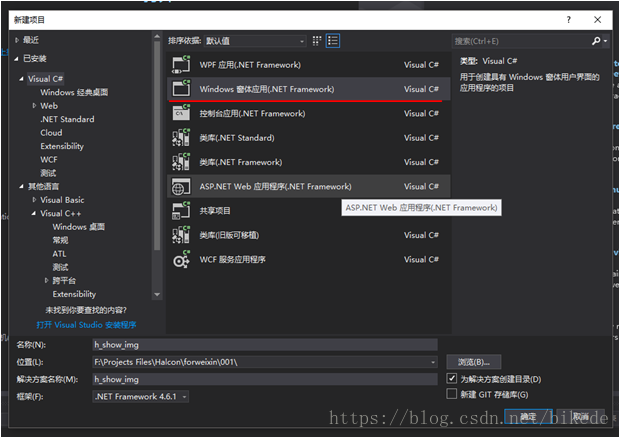620x438 pixels.
Task: Open the search options dropdown arrow
Action: tap(605, 41)
